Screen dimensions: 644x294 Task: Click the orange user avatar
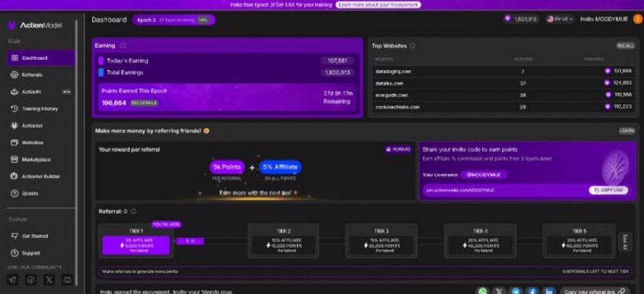pos(638,19)
